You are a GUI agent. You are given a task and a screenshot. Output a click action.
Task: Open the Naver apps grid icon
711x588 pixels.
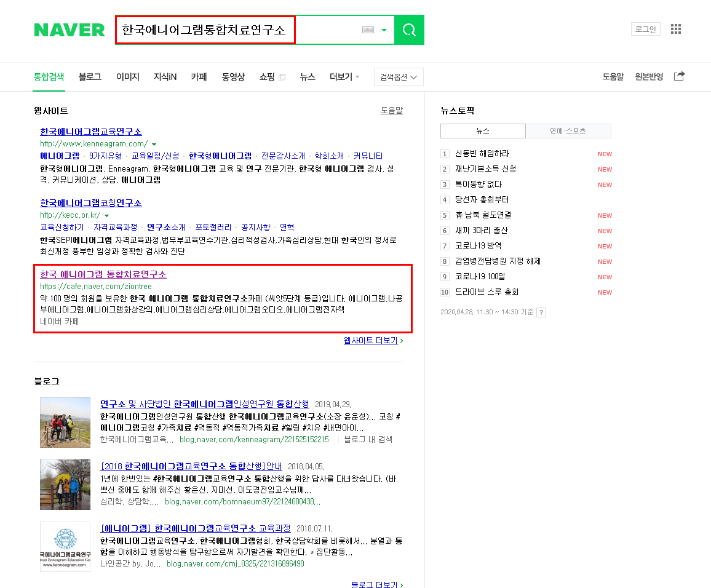click(x=675, y=29)
